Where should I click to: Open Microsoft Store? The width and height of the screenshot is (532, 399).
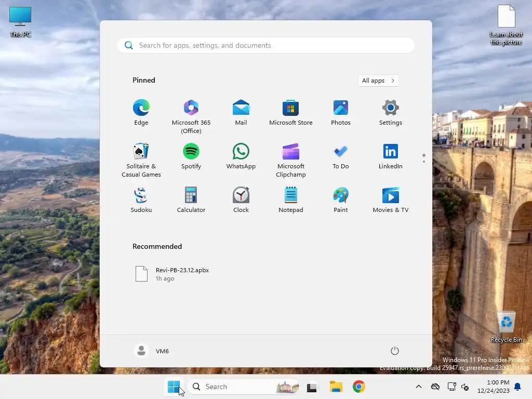click(291, 113)
